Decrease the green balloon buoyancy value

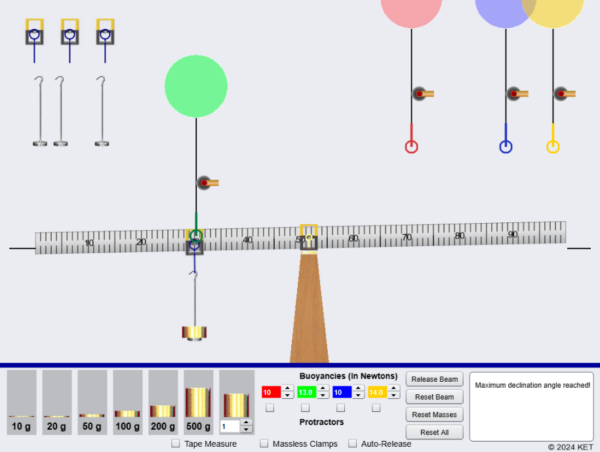click(324, 397)
